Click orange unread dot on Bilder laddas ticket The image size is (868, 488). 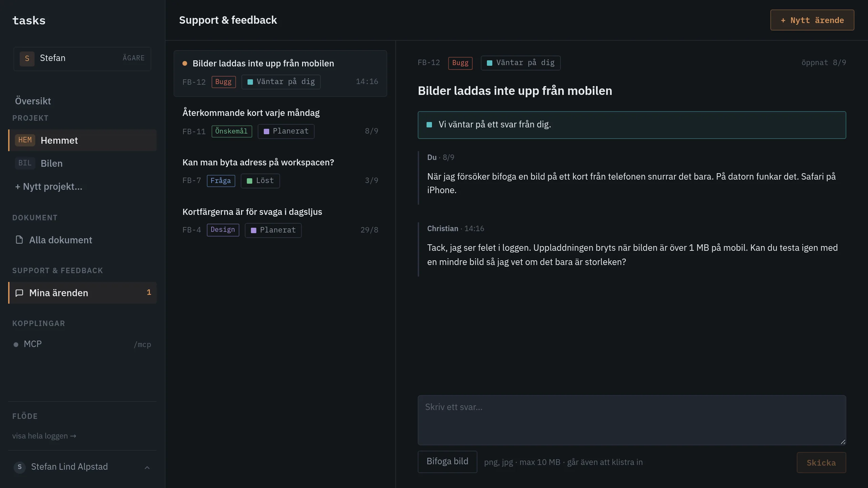[x=185, y=63]
